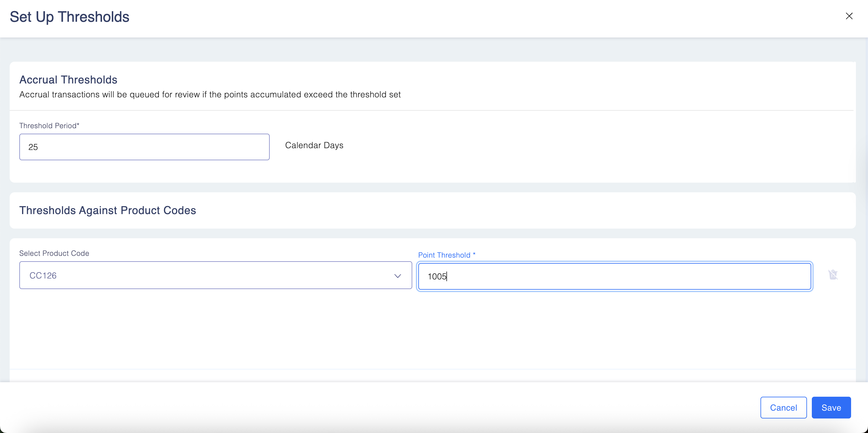This screenshot has width=868, height=433.
Task: Place cursor on the 1005 value text
Action: (436, 277)
